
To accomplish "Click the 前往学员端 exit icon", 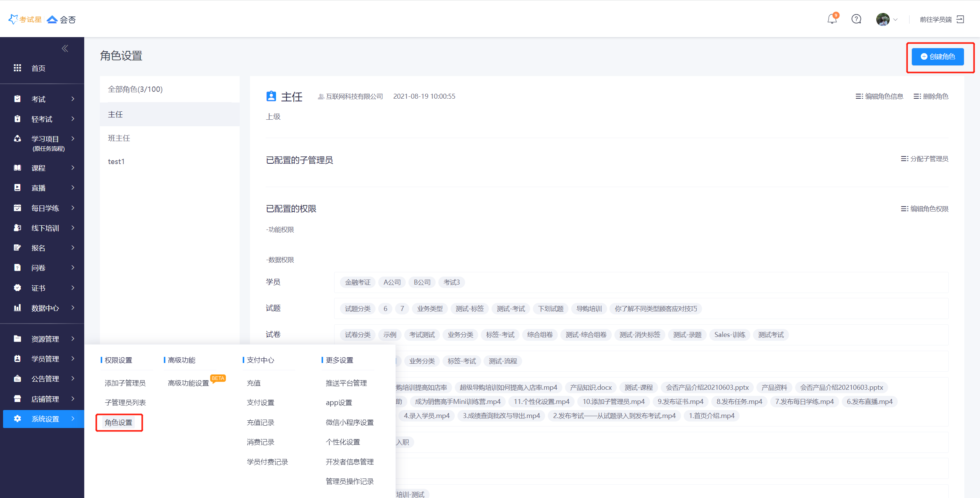I will pos(960,19).
